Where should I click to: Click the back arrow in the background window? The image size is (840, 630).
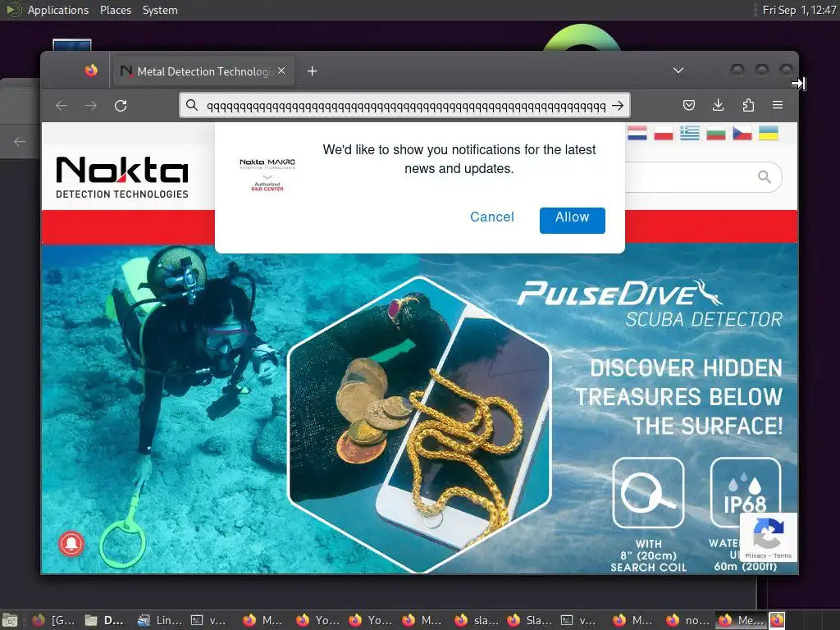(x=20, y=141)
